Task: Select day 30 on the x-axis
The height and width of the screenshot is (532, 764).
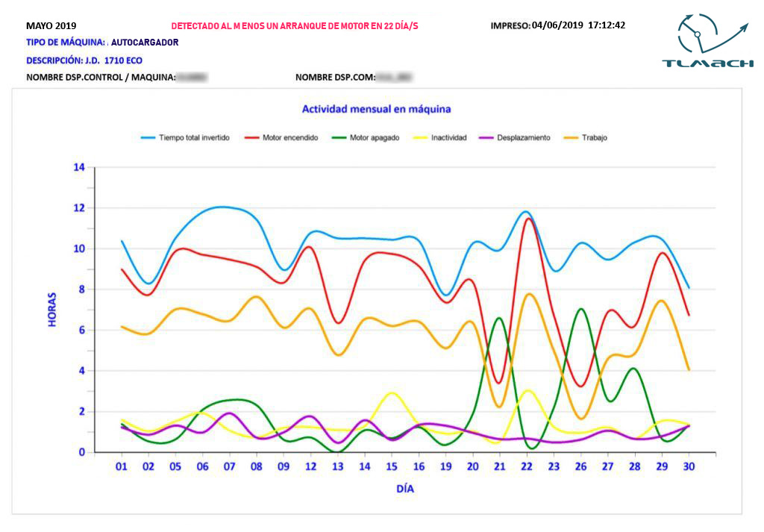Action: 688,466
